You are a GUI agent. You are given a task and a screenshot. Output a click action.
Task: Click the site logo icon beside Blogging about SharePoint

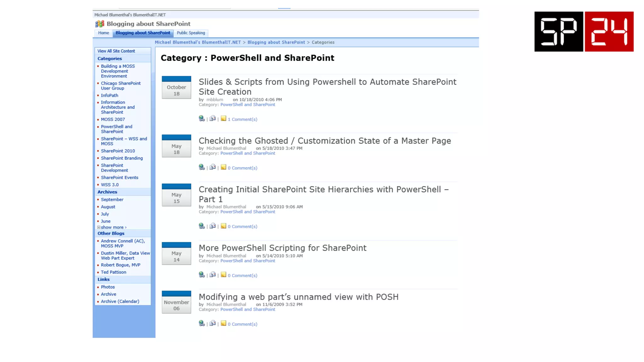100,24
